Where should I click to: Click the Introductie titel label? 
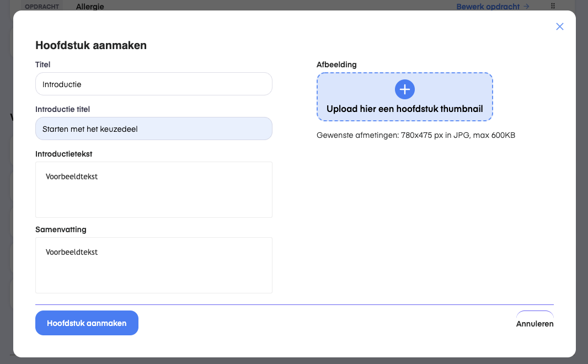62,109
